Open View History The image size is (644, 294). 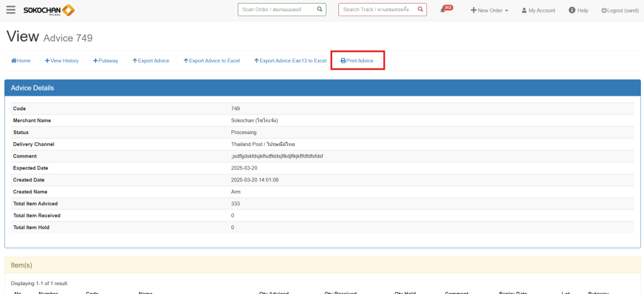[62, 61]
